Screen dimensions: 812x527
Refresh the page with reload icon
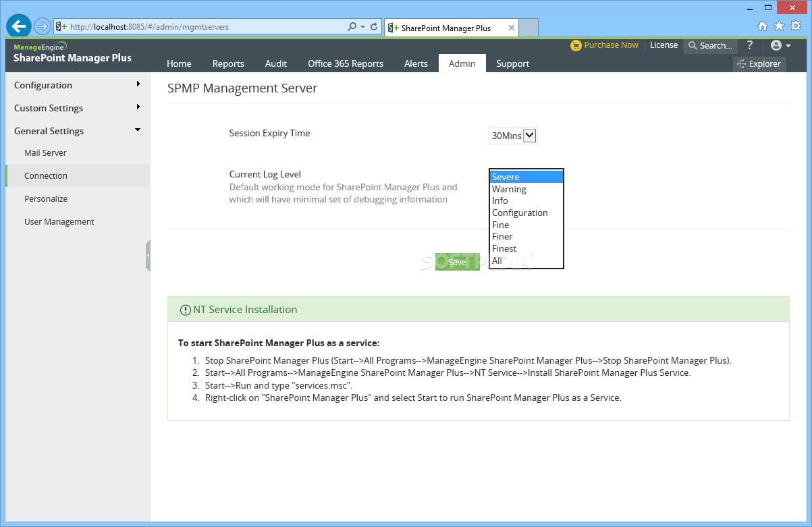coord(374,27)
